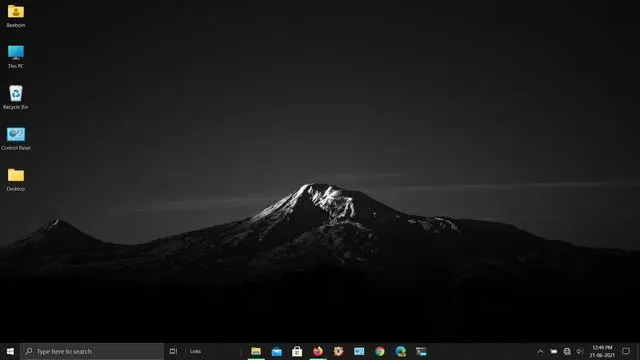Open Task View from the taskbar
Screen dimensions: 640x360
pyautogui.click(x=173, y=351)
